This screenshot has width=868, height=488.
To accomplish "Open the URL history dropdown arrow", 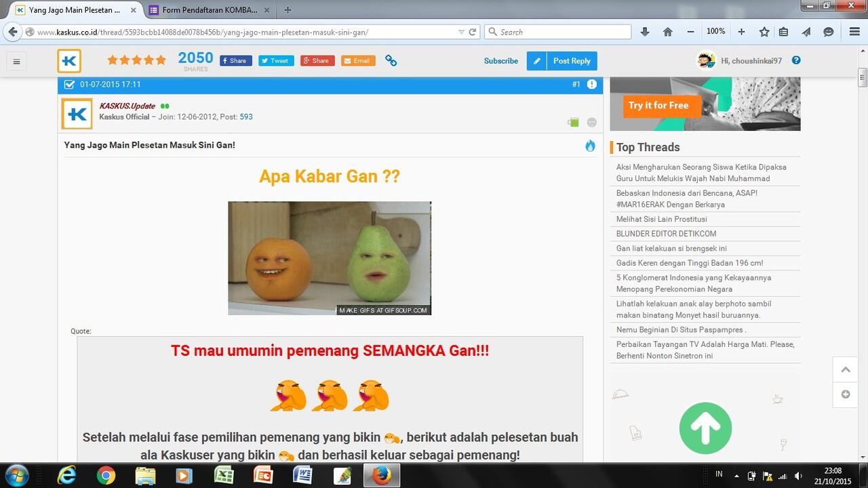I will 461,32.
